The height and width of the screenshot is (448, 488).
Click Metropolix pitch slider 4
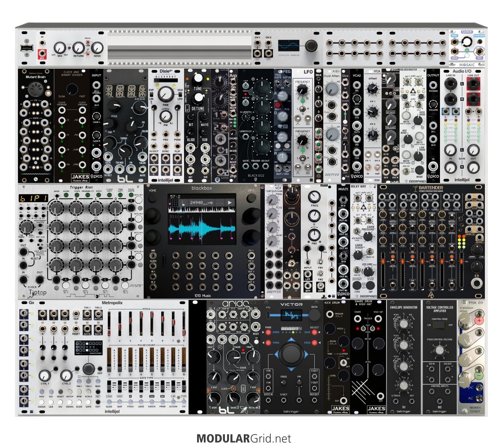[141, 325]
